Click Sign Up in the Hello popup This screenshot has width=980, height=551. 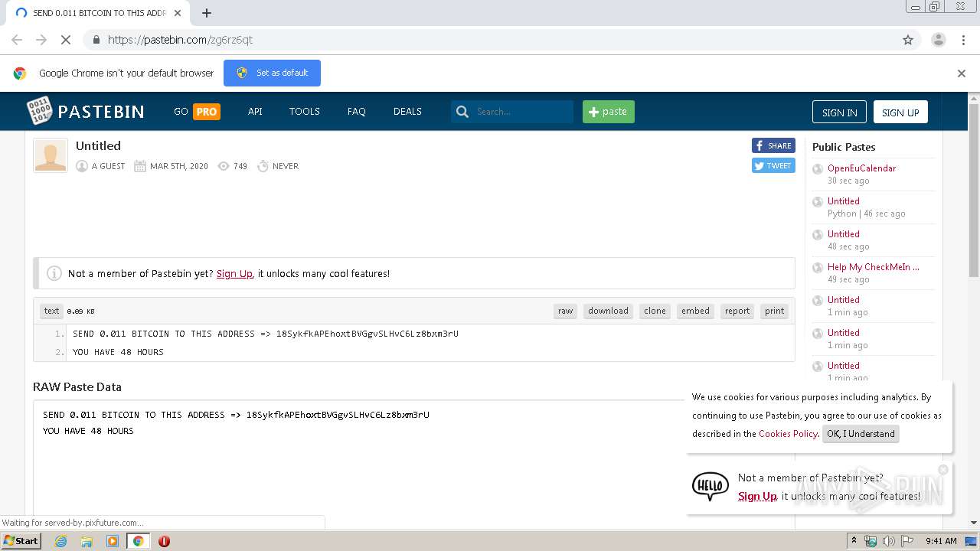[757, 496]
